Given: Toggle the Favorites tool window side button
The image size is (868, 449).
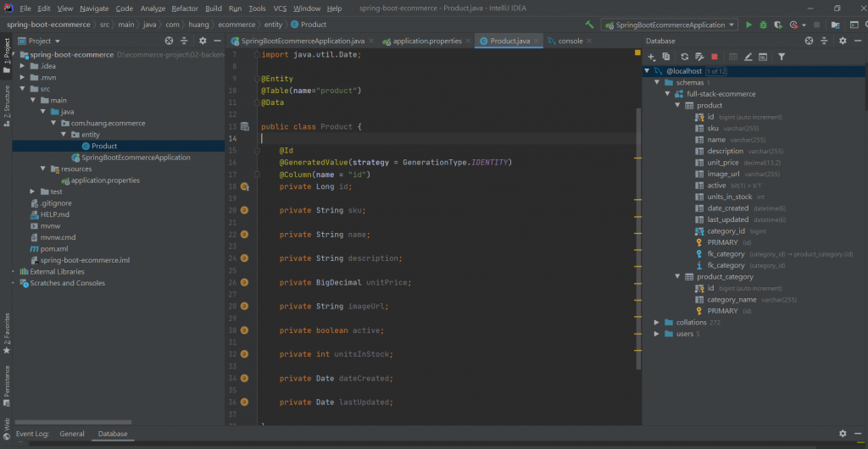Looking at the screenshot, I should (6, 332).
